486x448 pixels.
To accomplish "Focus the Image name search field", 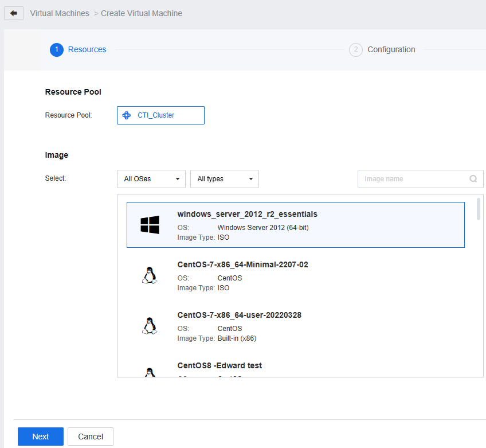I will pos(413,179).
